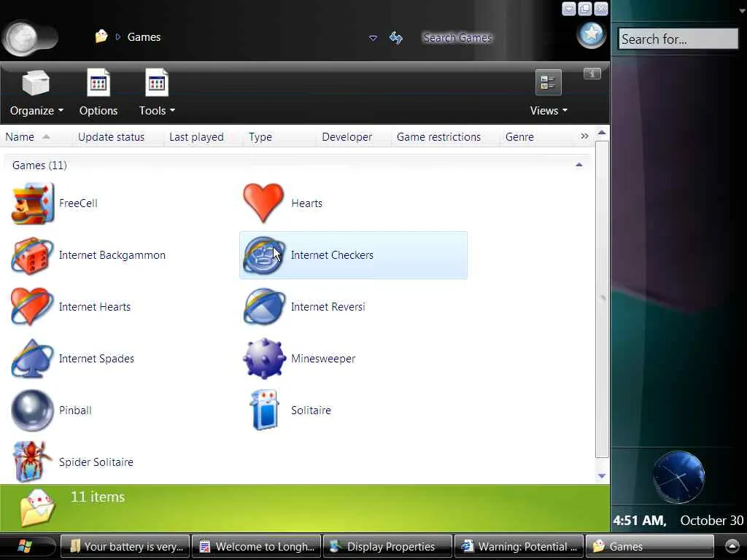The height and width of the screenshot is (560, 747).
Task: Switch to Welcome to Longhorn taskbar window
Action: tap(258, 547)
